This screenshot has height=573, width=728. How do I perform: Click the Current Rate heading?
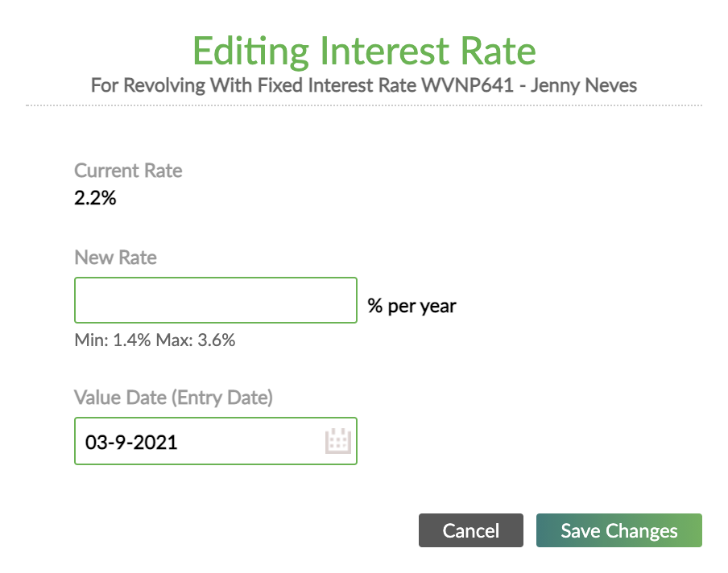tap(128, 171)
